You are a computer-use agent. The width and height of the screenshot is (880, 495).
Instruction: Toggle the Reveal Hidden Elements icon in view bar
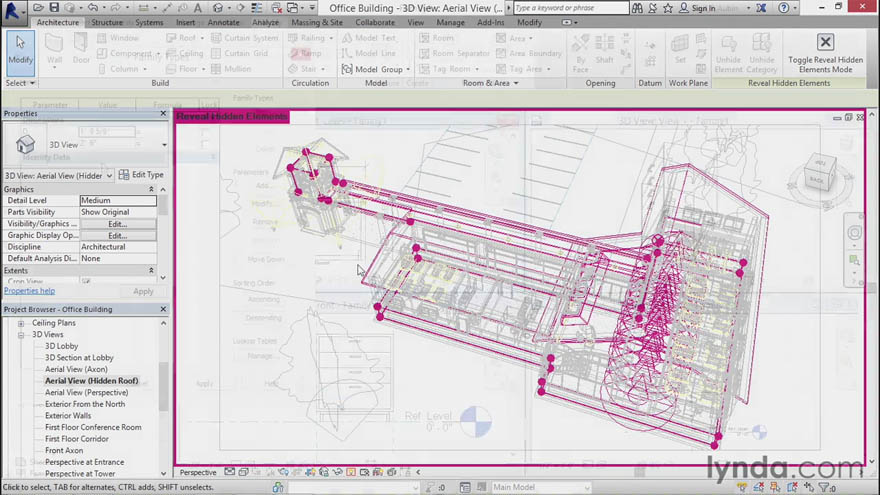point(351,472)
